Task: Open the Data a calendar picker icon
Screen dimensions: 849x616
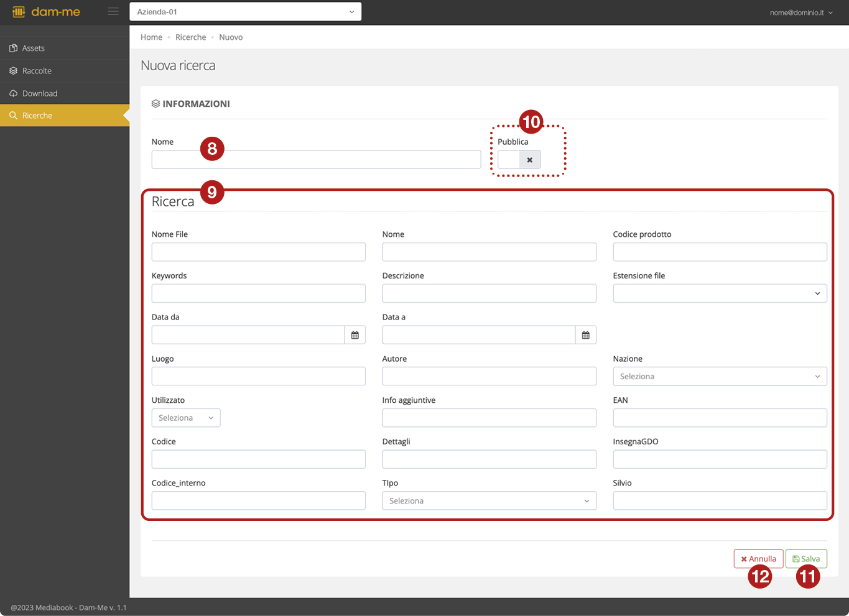Action: pos(586,335)
